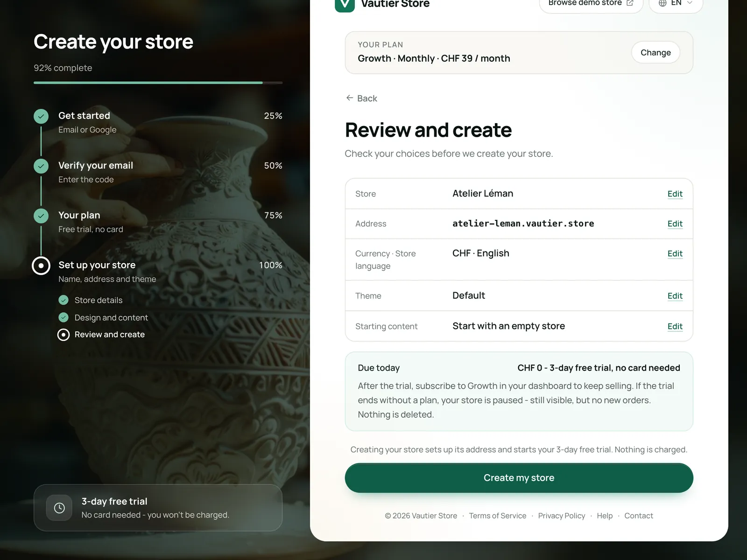Select the Verify your email step
The width and height of the screenshot is (747, 560).
coord(158,172)
